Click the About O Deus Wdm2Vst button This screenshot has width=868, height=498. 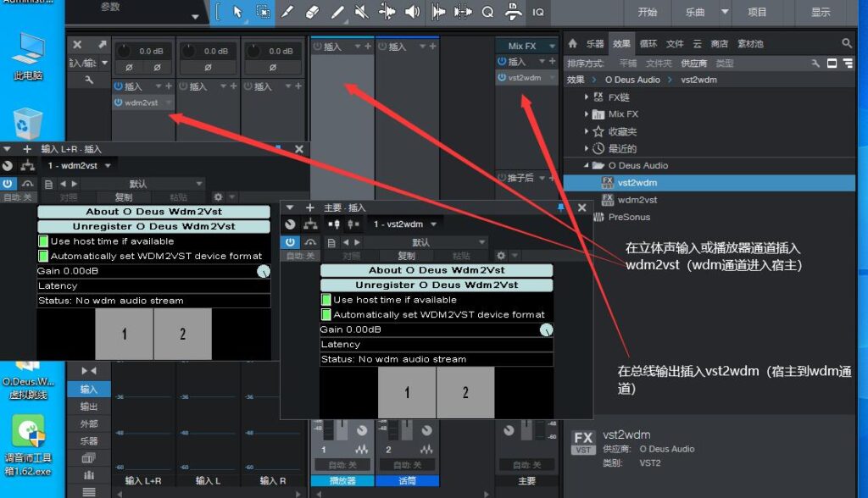tap(437, 270)
